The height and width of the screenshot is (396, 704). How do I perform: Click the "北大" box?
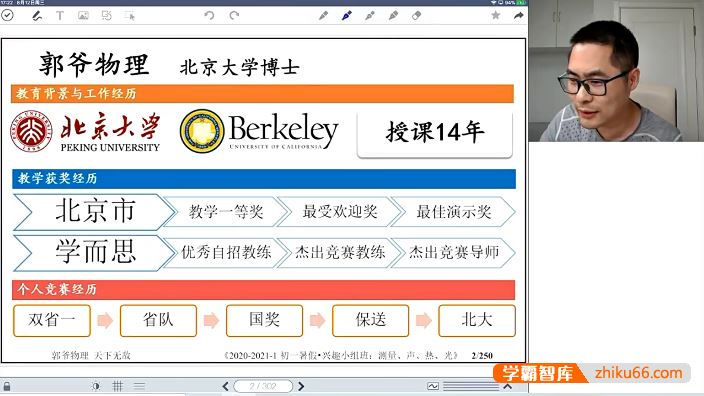coord(477,320)
